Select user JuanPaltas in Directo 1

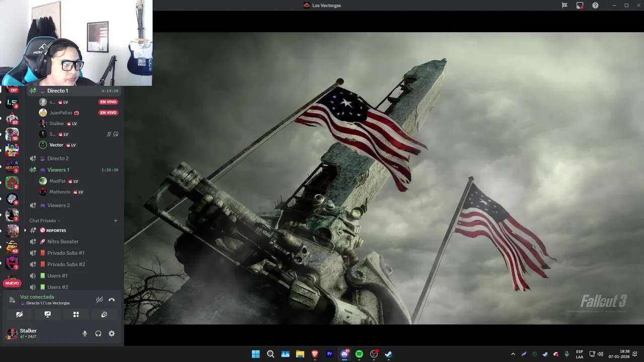coord(60,113)
